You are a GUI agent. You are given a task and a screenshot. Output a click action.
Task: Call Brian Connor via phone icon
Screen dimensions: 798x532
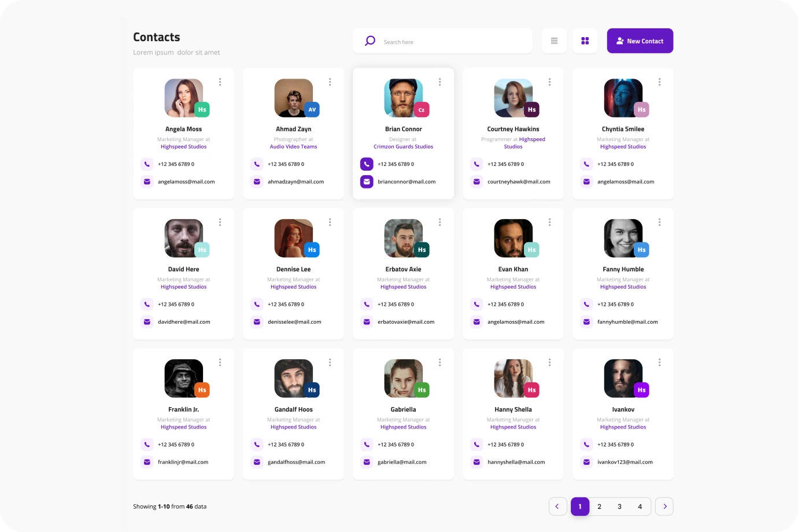point(367,164)
